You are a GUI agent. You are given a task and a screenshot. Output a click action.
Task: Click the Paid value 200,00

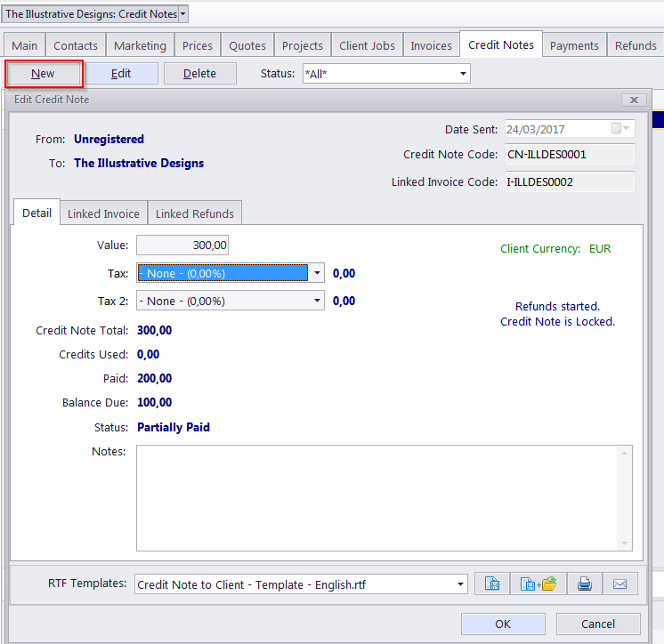[x=155, y=378]
